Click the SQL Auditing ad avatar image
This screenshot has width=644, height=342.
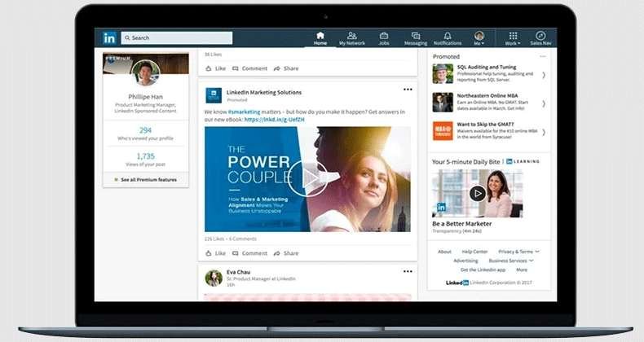coord(443,74)
